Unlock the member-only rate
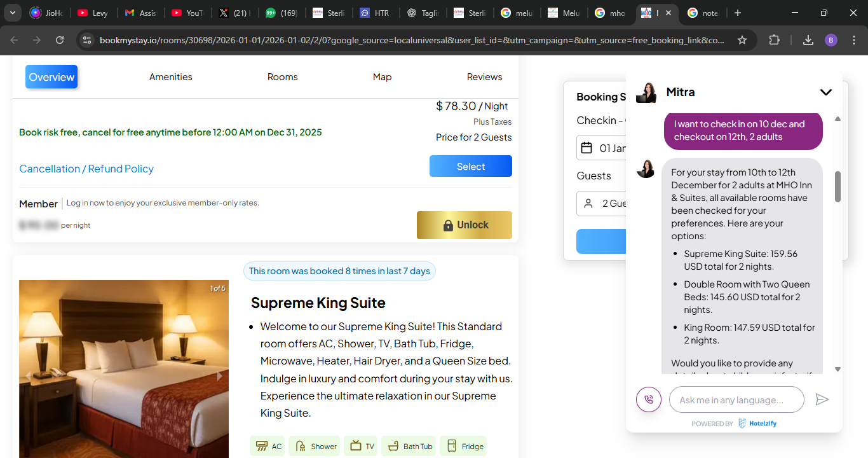This screenshot has width=868, height=458. 465,225
